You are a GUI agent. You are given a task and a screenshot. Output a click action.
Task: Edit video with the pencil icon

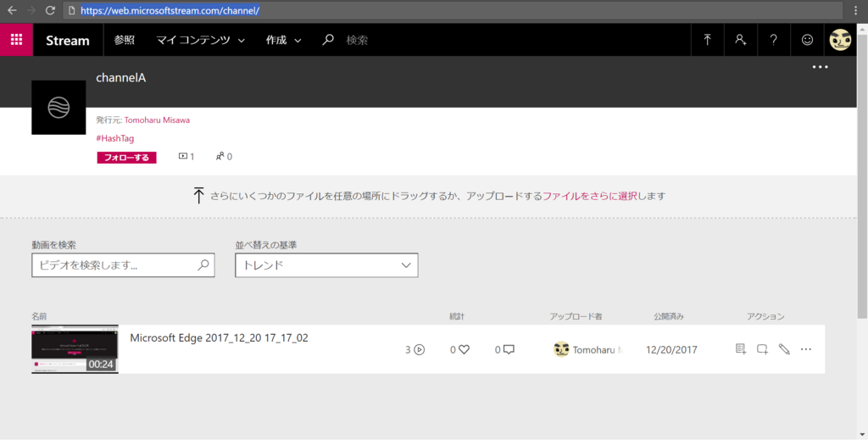coord(784,349)
